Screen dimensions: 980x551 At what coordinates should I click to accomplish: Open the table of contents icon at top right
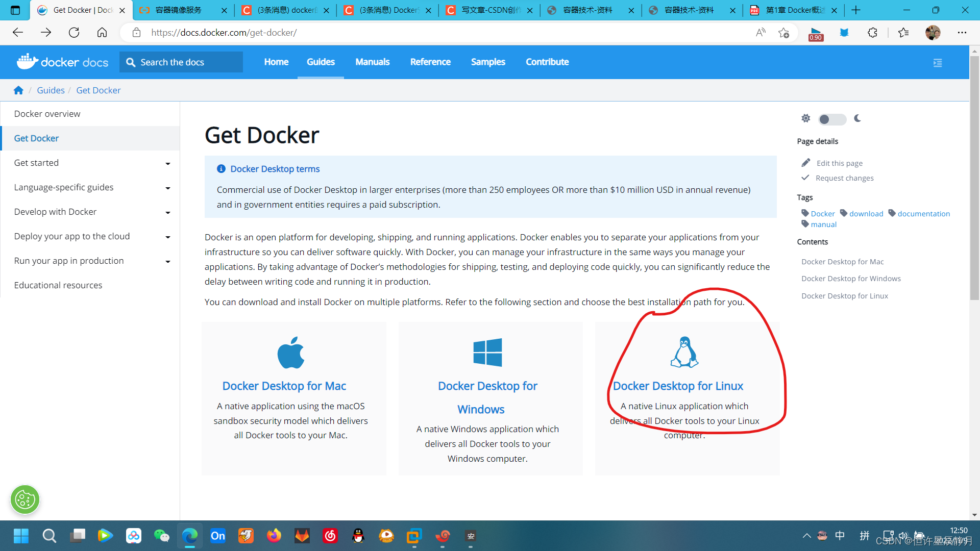pos(938,62)
